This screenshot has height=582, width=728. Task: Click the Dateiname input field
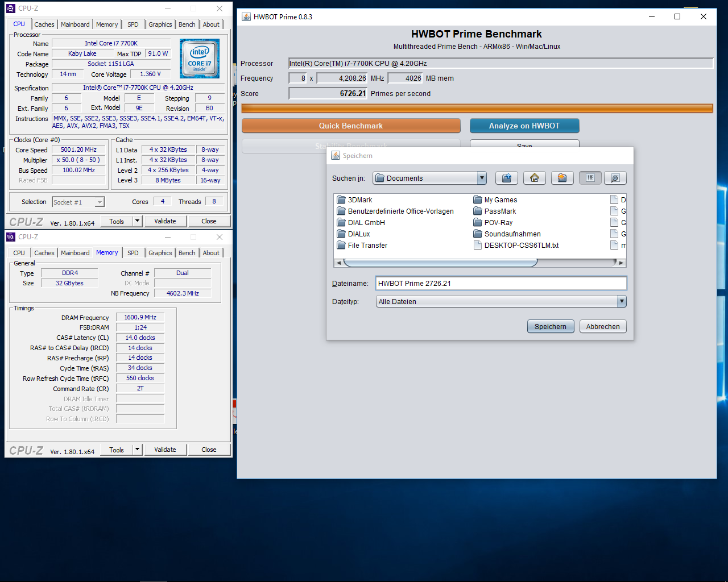501,283
